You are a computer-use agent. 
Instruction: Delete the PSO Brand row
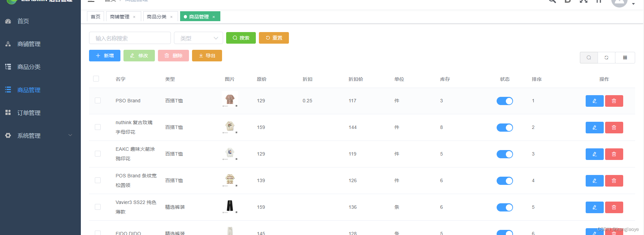point(614,101)
